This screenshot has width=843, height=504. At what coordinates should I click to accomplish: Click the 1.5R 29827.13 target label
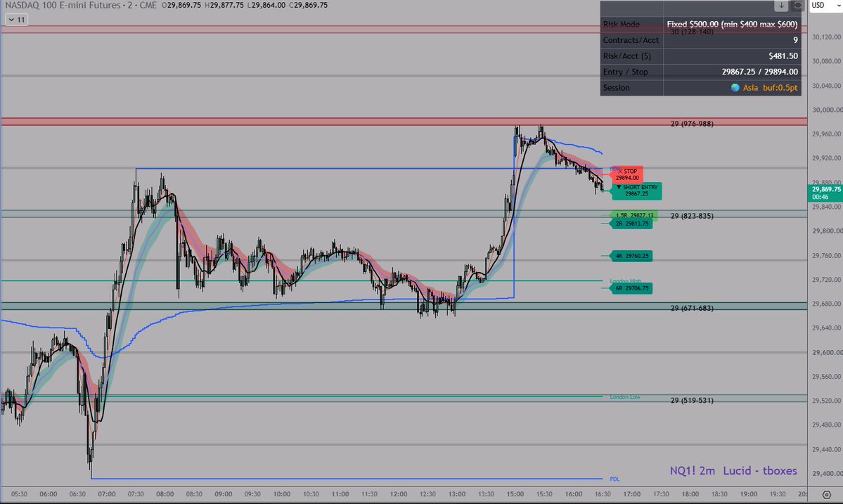[x=634, y=216]
